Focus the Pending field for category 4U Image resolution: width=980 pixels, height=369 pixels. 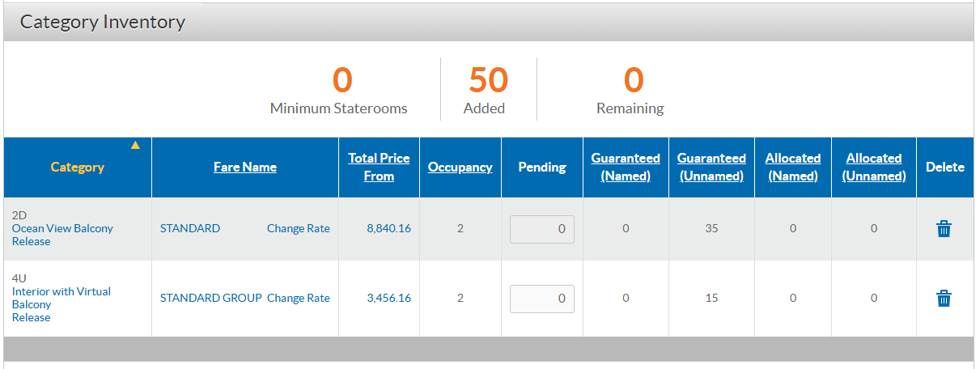click(542, 299)
